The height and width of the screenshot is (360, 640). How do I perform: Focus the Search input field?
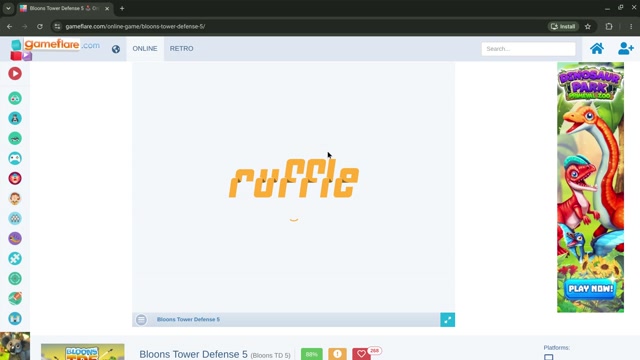point(528,49)
